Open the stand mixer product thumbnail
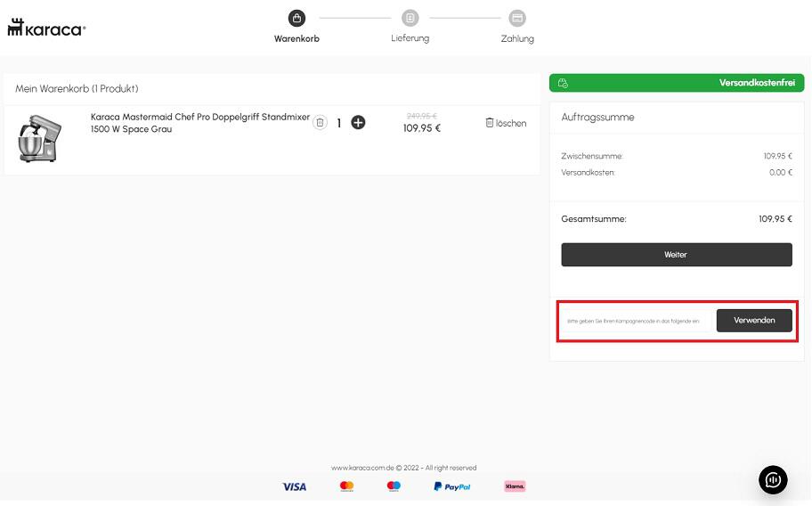The width and height of the screenshot is (812, 506). coord(39,138)
